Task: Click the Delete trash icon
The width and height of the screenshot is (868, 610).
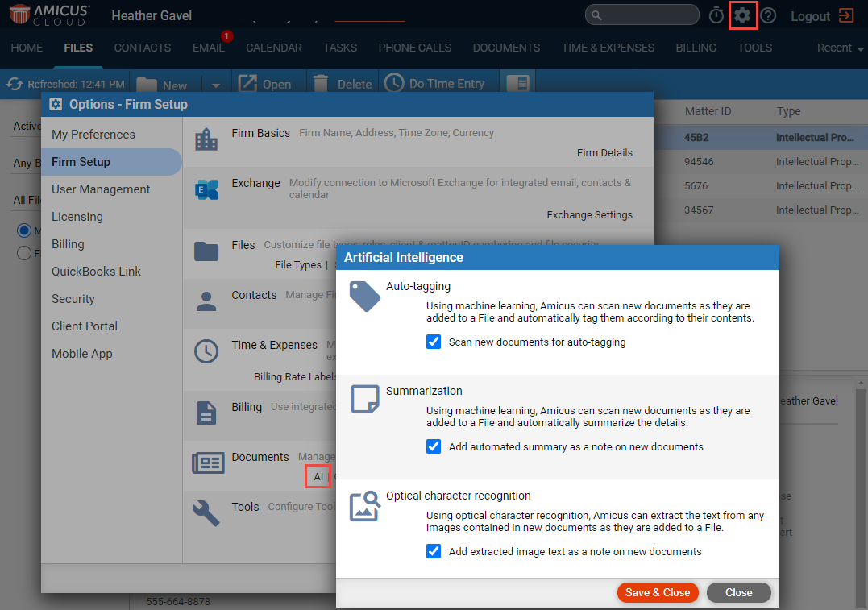Action: [321, 84]
